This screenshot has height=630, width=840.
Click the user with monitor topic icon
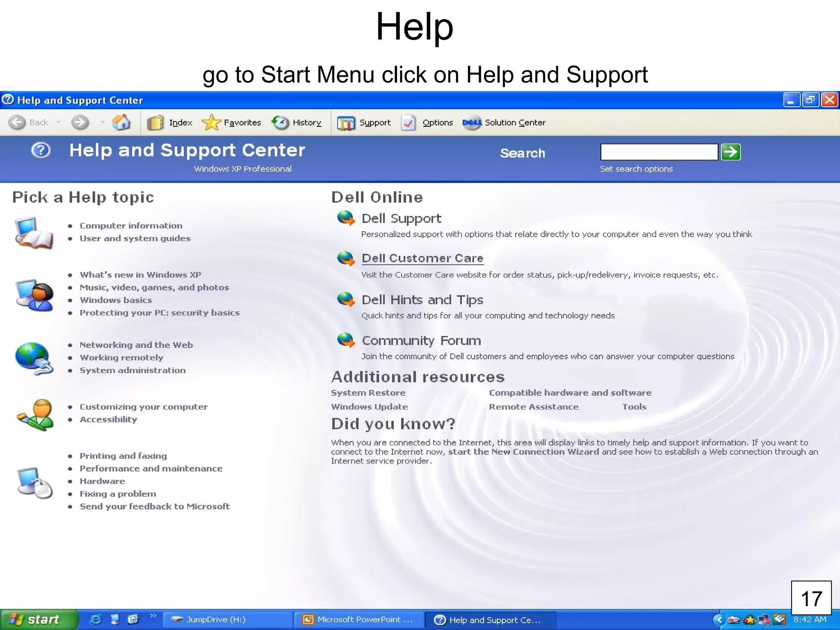coord(34,294)
